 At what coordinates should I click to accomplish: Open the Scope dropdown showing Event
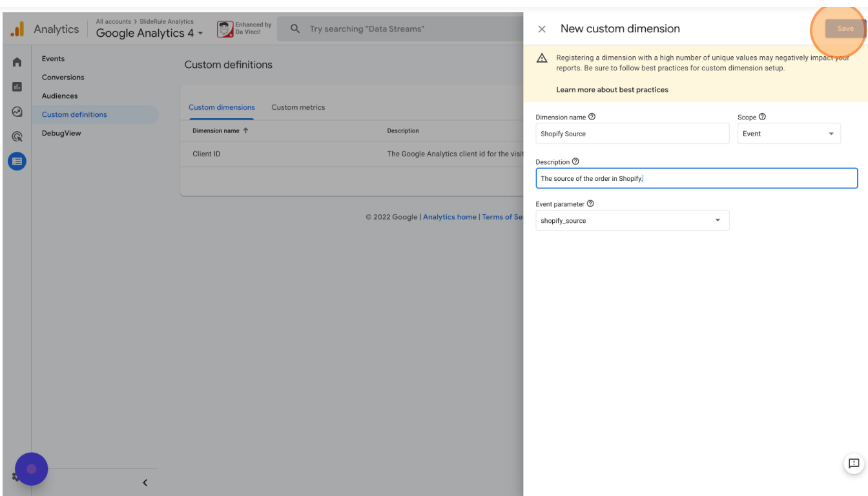tap(789, 134)
